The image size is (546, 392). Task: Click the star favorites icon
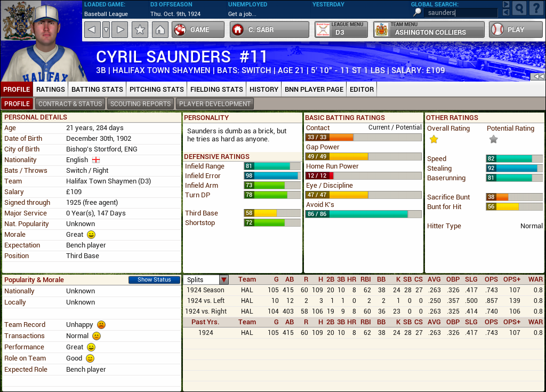pos(139,30)
